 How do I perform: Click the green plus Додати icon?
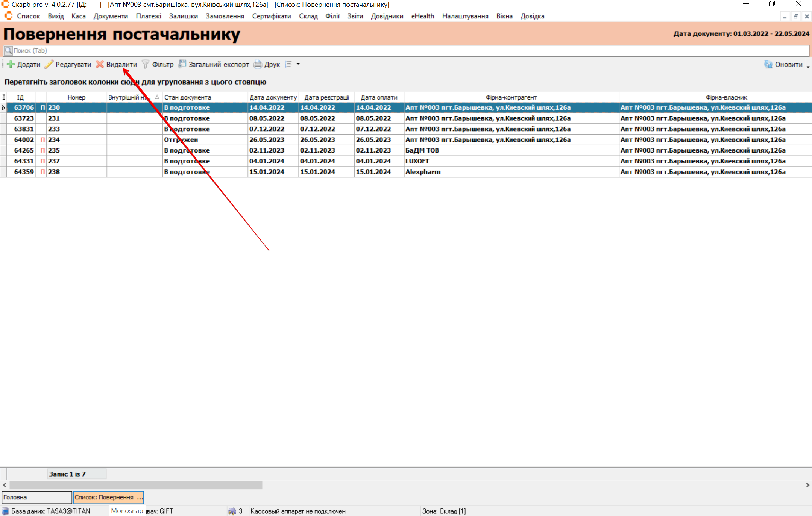[11, 64]
